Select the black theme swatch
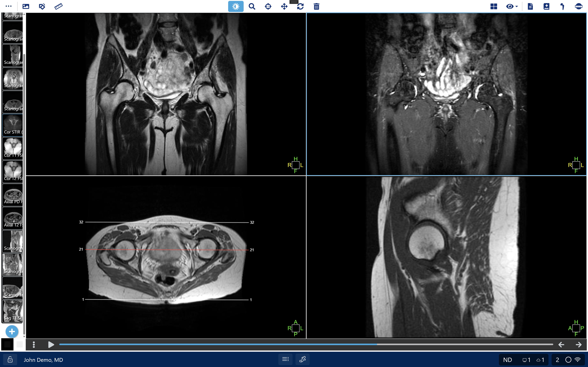The height and width of the screenshot is (367, 588). pyautogui.click(x=7, y=344)
